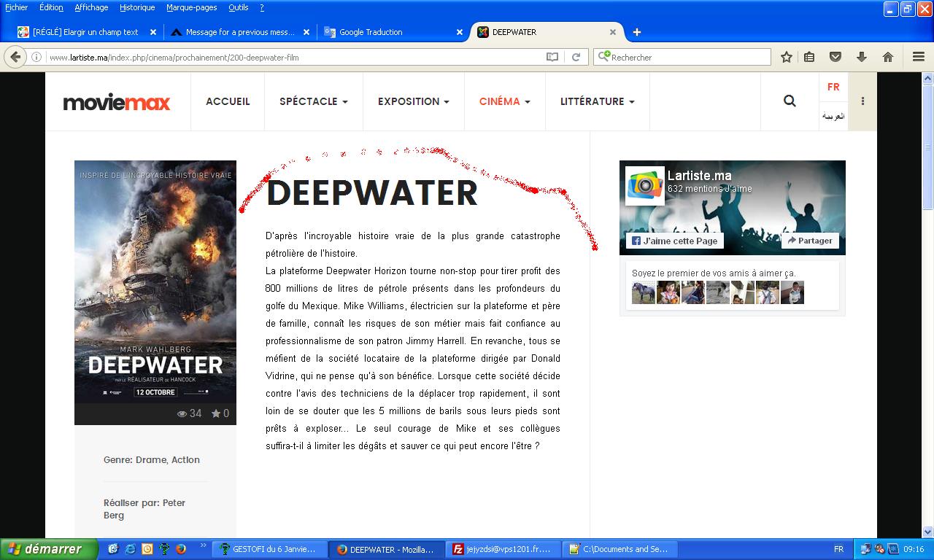Image resolution: width=934 pixels, height=560 pixels.
Task: Click the 'Réaliser par: Peter Berg' text
Action: pos(144,509)
